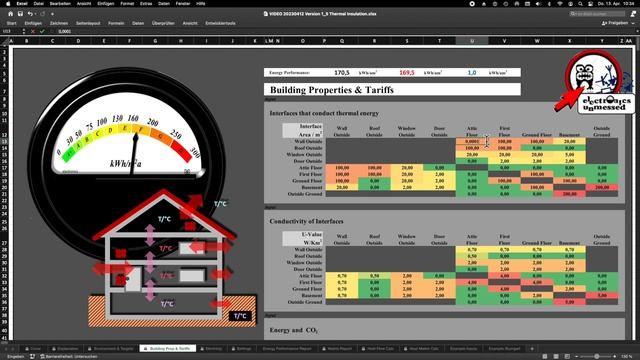Click the Freigeben share button
640x360 pixels.
click(615, 23)
